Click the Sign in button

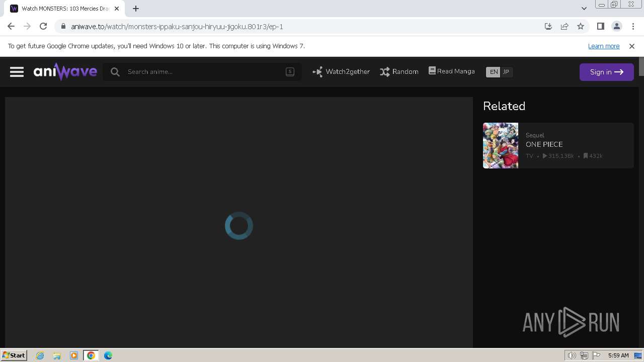(606, 72)
